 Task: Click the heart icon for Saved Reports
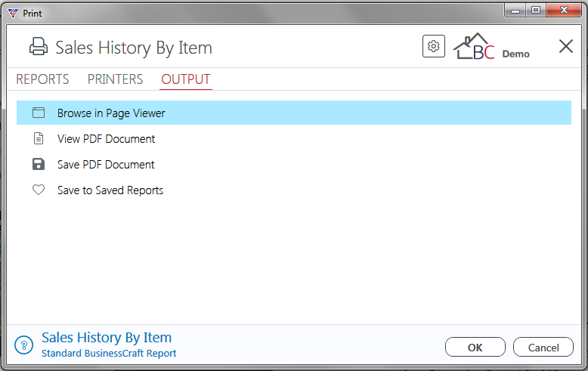[39, 190]
